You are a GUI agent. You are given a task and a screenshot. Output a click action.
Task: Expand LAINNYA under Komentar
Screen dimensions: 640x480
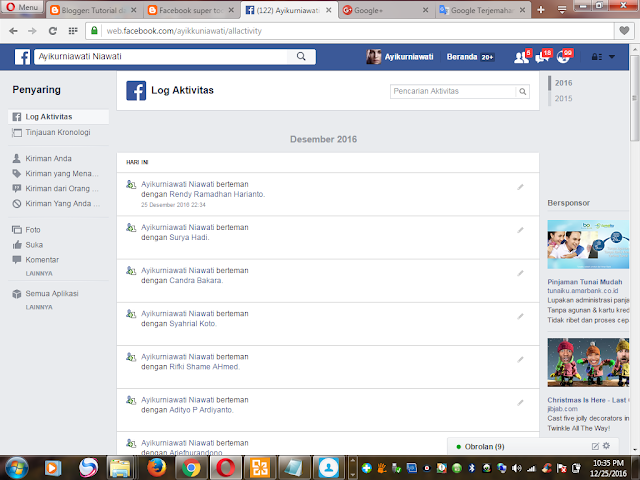[x=39, y=273]
